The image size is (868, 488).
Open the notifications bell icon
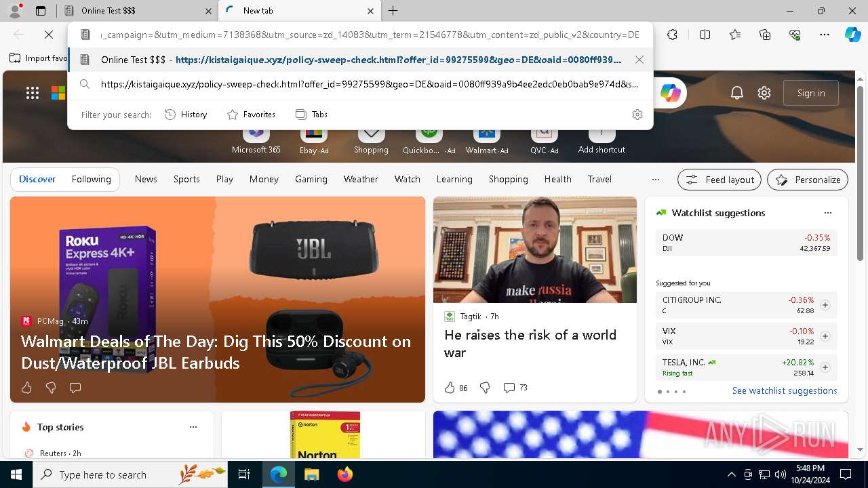pyautogui.click(x=737, y=93)
